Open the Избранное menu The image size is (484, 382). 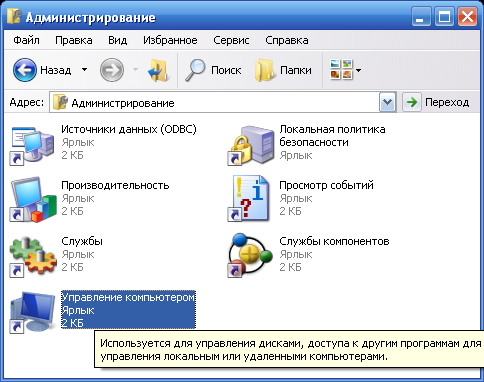(170, 40)
